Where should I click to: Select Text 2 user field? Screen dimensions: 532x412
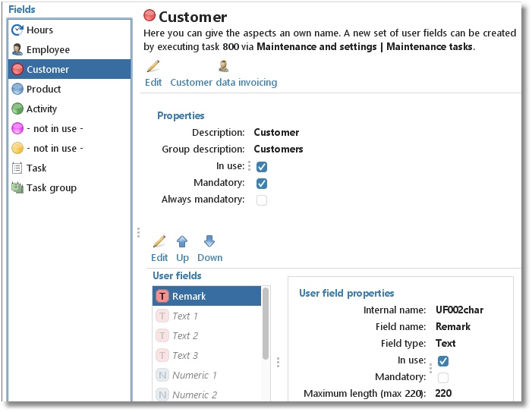pos(206,335)
